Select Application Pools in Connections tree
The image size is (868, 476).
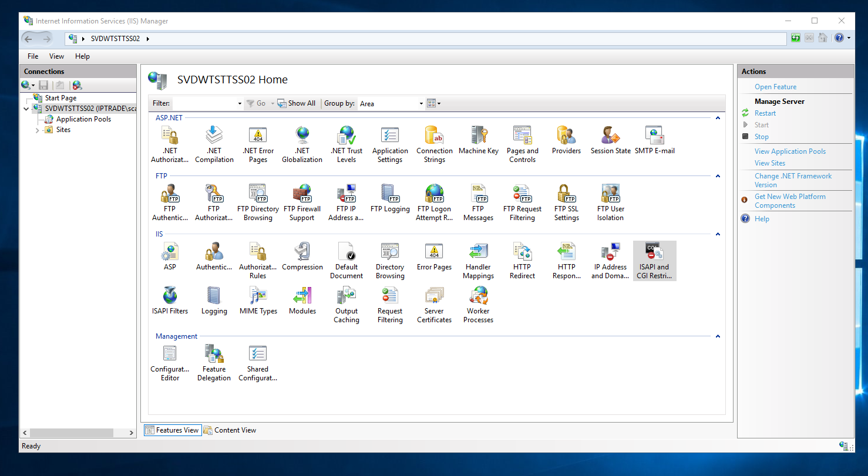coord(83,119)
